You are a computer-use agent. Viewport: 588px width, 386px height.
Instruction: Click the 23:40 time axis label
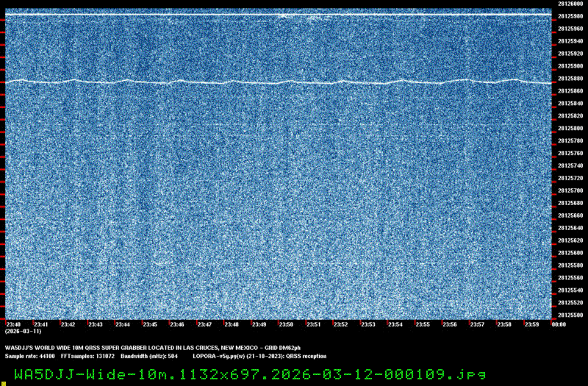[13, 324]
